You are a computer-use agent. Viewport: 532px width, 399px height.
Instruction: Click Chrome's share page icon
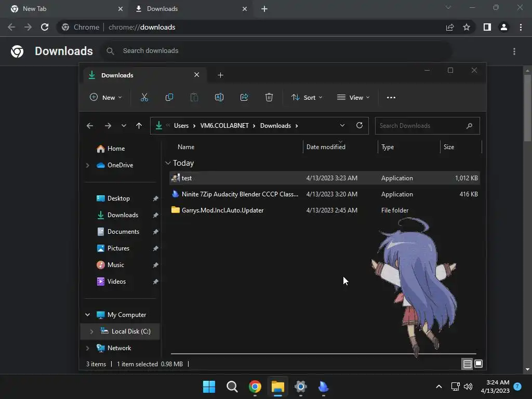click(x=450, y=27)
